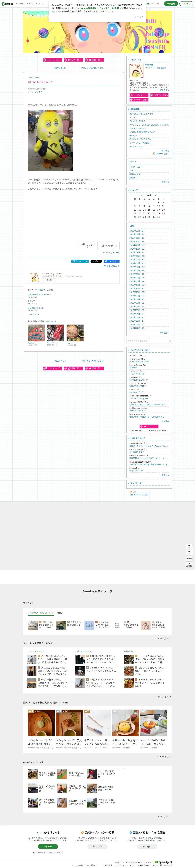Share via the B!ブックマーク Hatena button
This screenshot has height=868, width=195.
pos(80,261)
